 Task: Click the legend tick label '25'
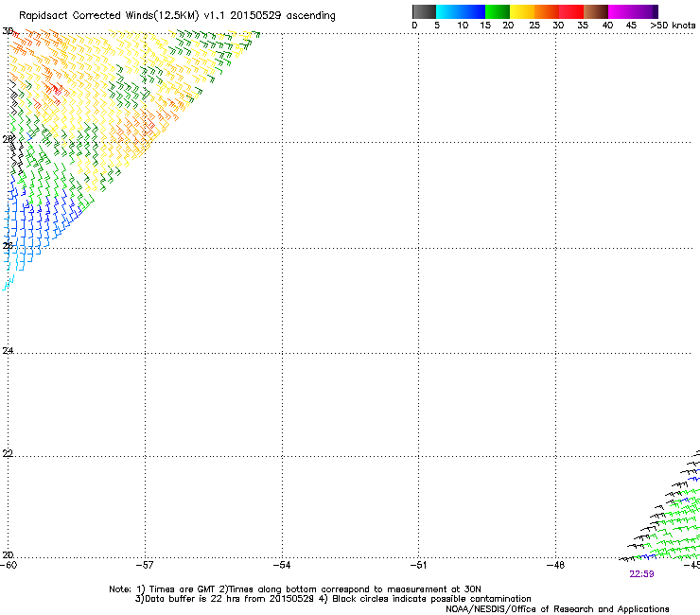point(534,26)
